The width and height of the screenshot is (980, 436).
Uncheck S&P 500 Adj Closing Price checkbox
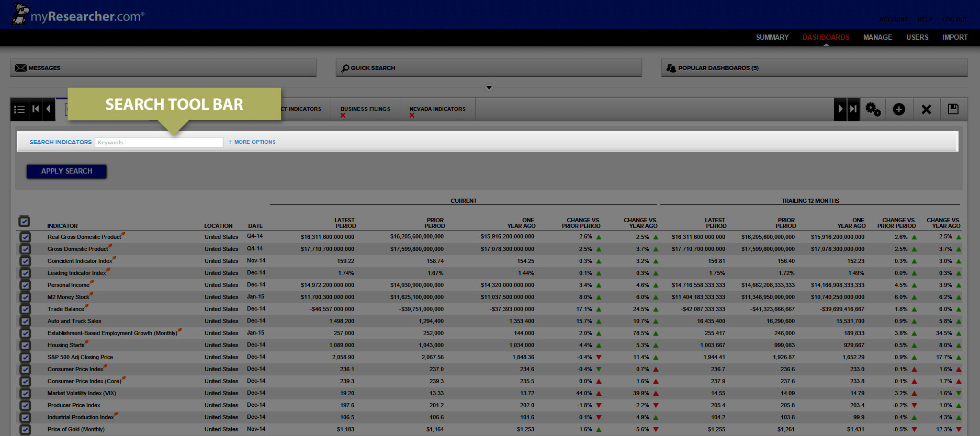click(25, 357)
